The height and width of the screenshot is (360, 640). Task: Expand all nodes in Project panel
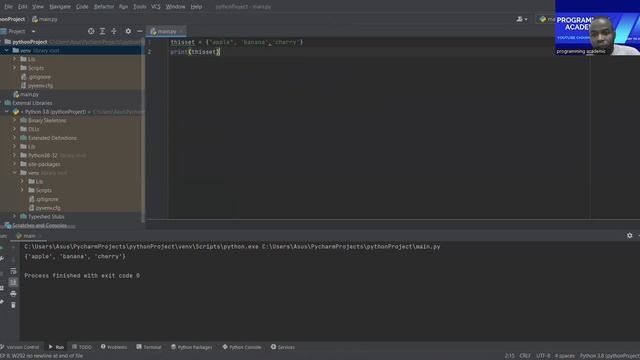point(102,31)
